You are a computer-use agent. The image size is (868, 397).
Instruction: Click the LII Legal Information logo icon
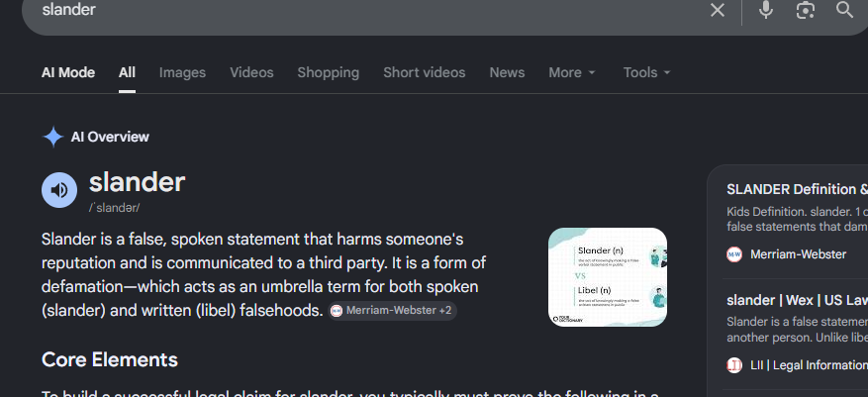734,365
